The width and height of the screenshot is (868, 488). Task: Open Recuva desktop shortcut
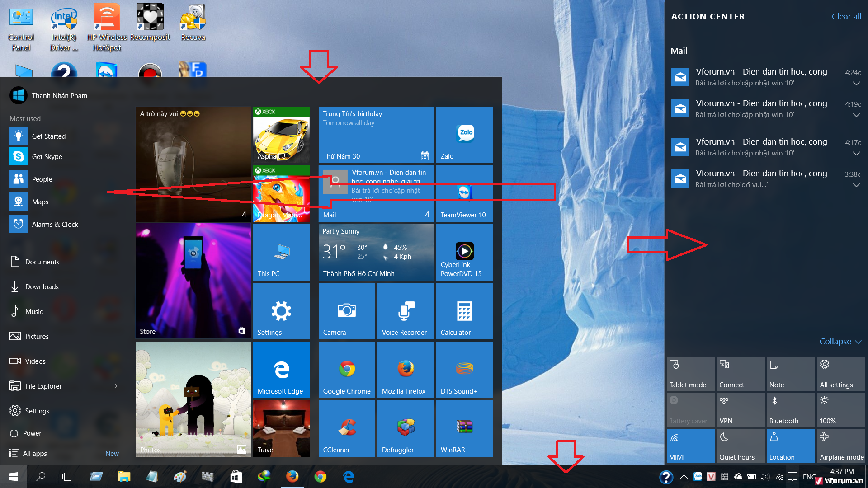(x=193, y=23)
